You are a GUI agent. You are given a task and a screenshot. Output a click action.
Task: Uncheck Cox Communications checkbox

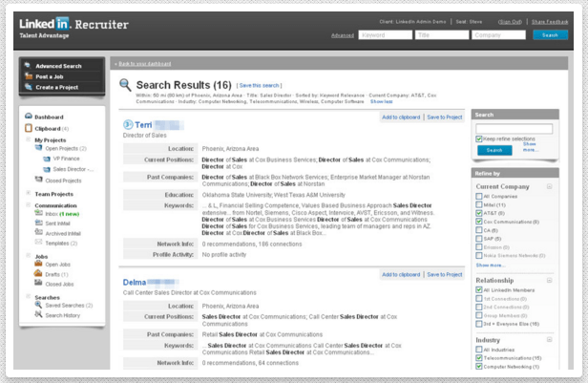point(479,222)
